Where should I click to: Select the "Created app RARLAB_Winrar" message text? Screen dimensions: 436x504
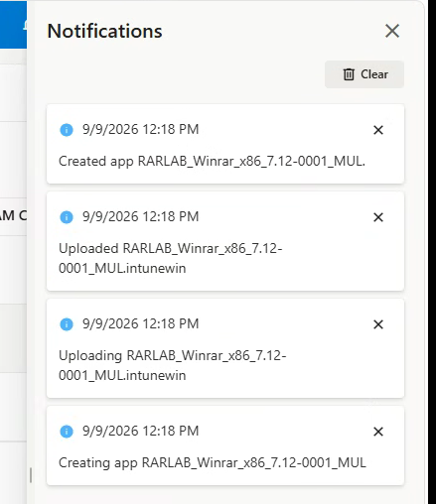[x=212, y=162]
